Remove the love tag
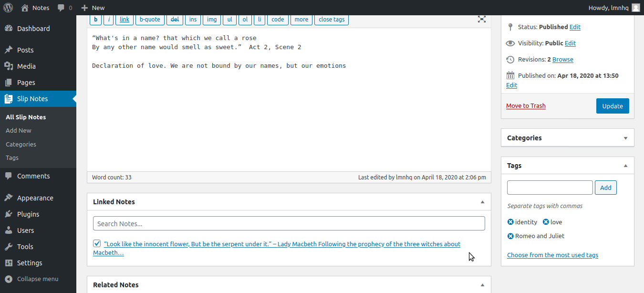 pos(546,222)
